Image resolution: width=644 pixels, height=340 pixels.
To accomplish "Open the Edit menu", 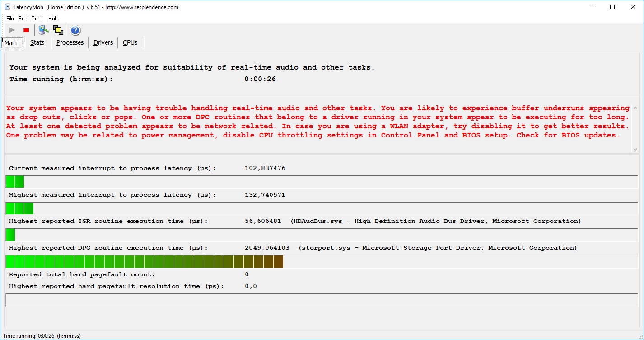I will pyautogui.click(x=23, y=19).
